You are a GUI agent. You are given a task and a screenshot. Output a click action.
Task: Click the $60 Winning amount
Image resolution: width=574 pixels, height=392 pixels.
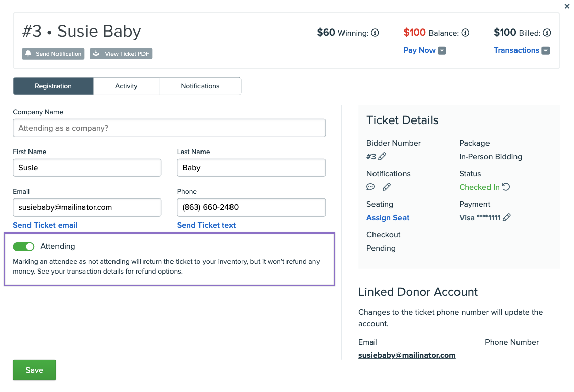(x=326, y=33)
